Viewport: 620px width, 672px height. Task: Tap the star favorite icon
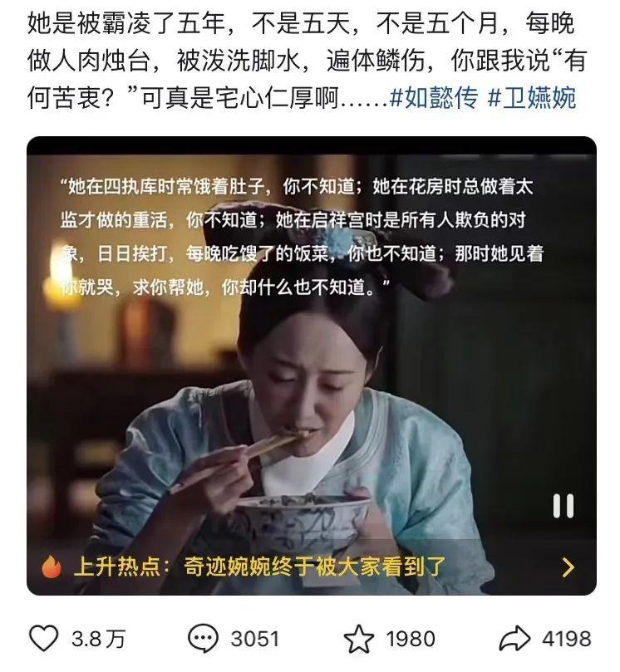[x=359, y=638]
